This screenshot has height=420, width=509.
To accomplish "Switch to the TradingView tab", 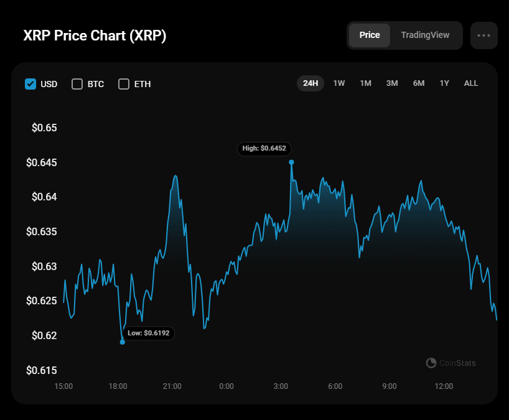I will click(x=425, y=35).
